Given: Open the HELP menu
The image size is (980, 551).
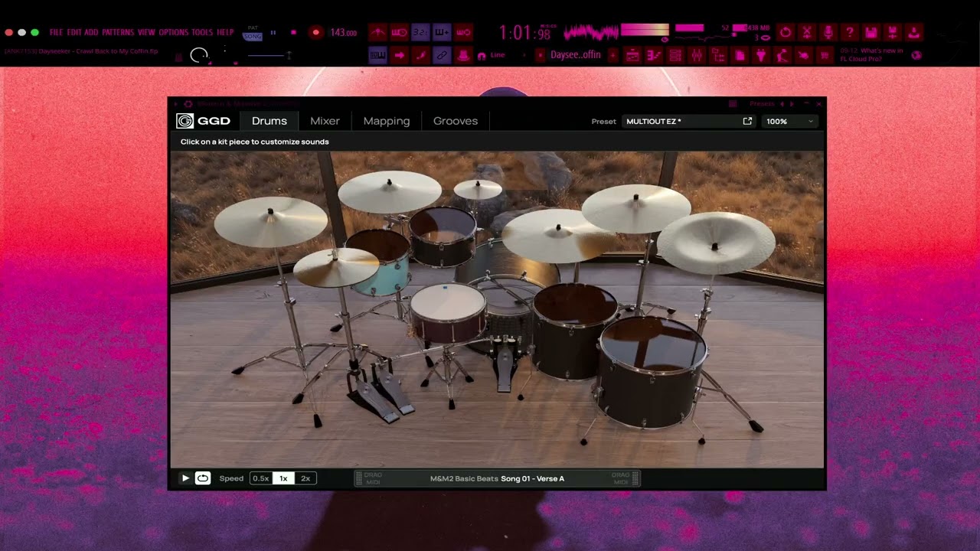Looking at the screenshot, I should click(225, 32).
